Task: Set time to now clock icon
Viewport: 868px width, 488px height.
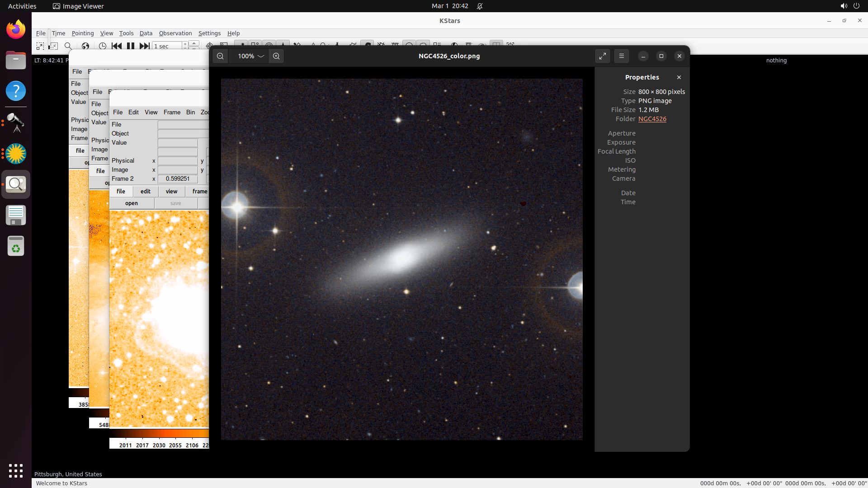Action: [103, 46]
